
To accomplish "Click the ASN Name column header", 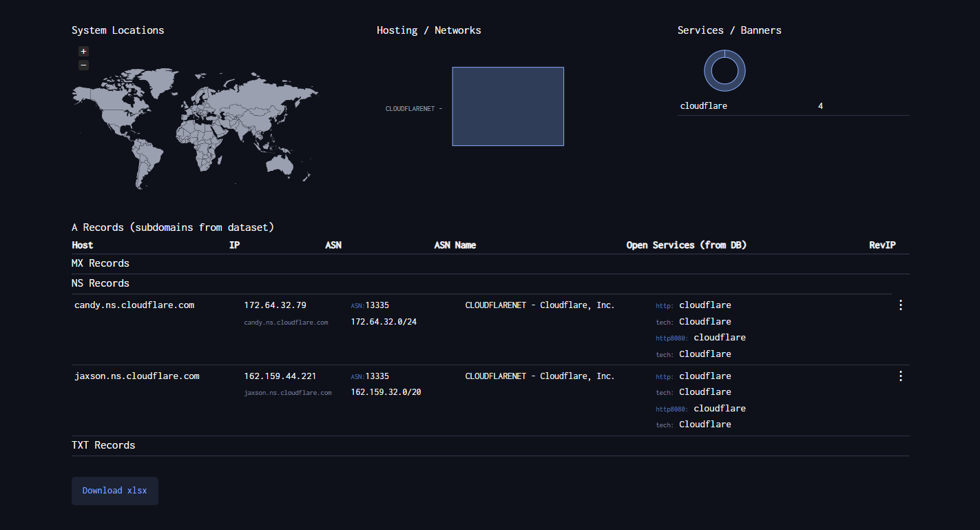I will click(455, 245).
